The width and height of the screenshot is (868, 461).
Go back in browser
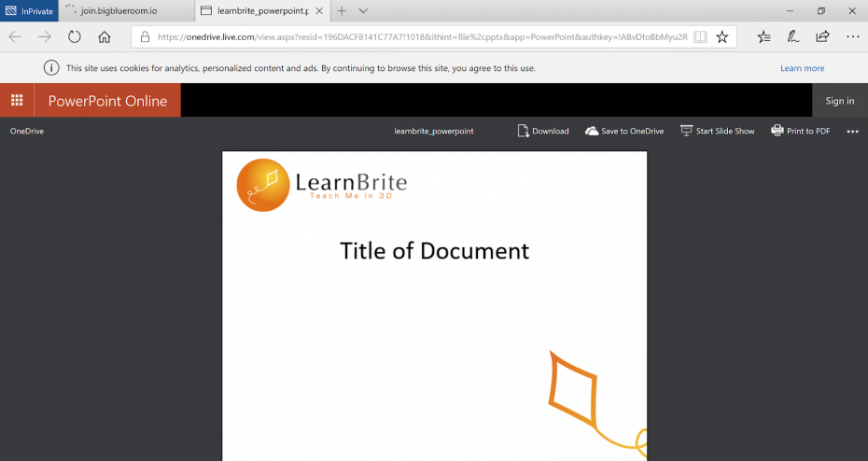pyautogui.click(x=15, y=37)
